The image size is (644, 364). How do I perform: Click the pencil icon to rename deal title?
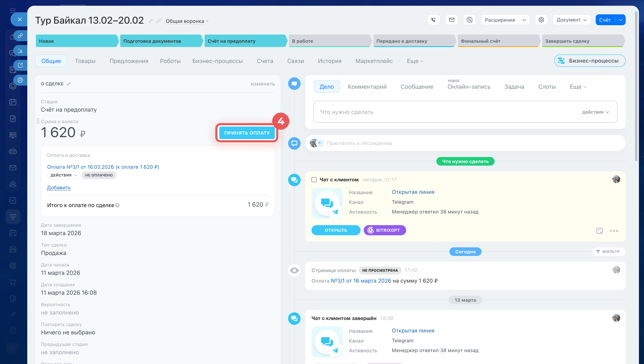(x=151, y=21)
